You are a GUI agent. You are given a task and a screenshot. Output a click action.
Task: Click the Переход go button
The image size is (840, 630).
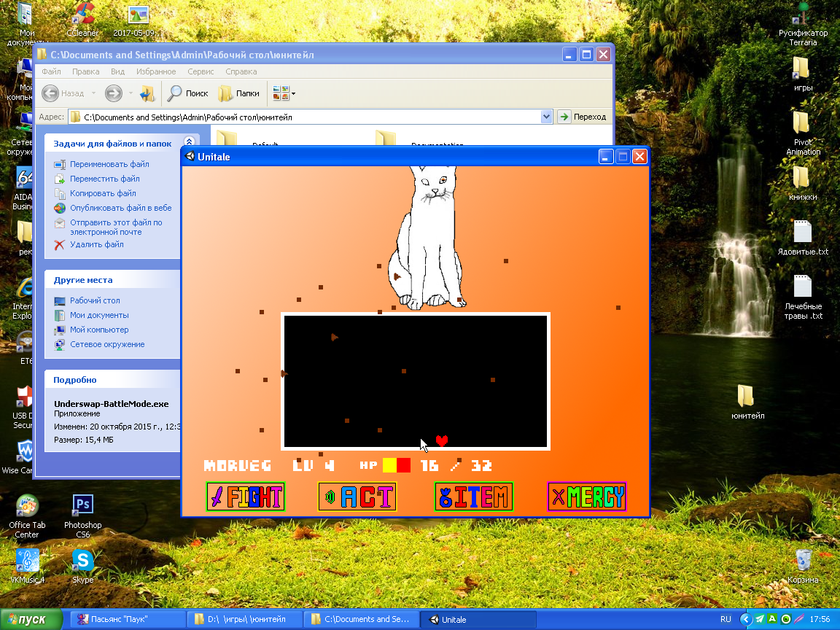[583, 117]
